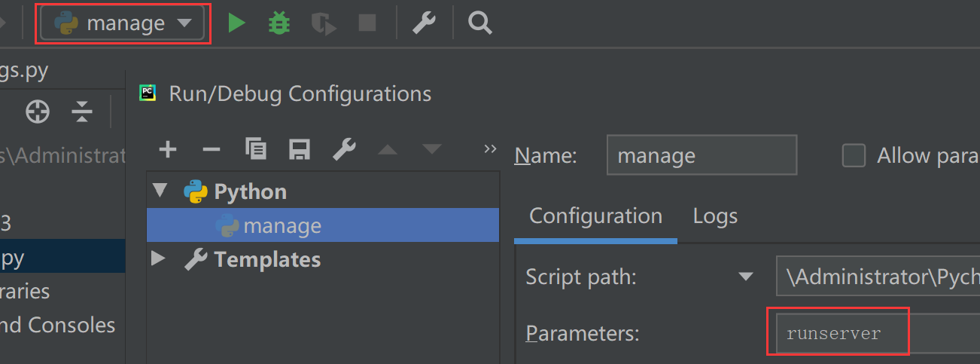Image resolution: width=980 pixels, height=364 pixels.
Task: Run with coverage icon
Action: click(324, 23)
